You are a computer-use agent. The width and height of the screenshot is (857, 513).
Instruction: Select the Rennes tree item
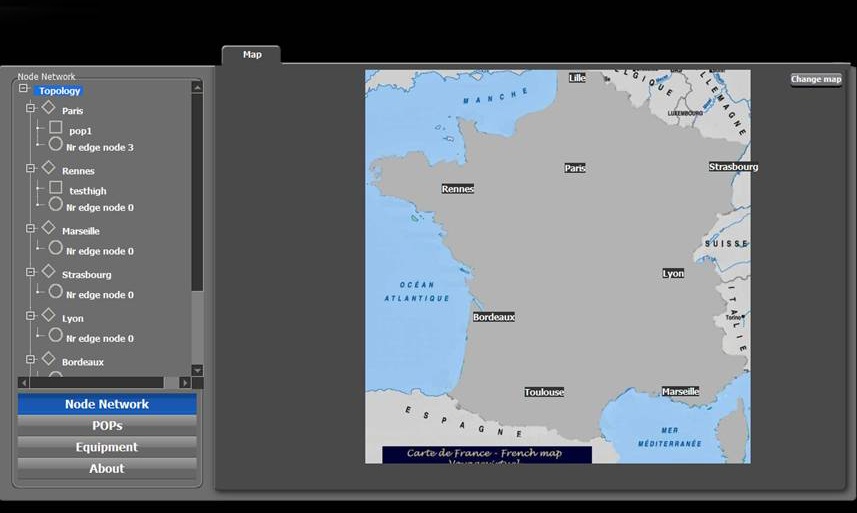78,171
